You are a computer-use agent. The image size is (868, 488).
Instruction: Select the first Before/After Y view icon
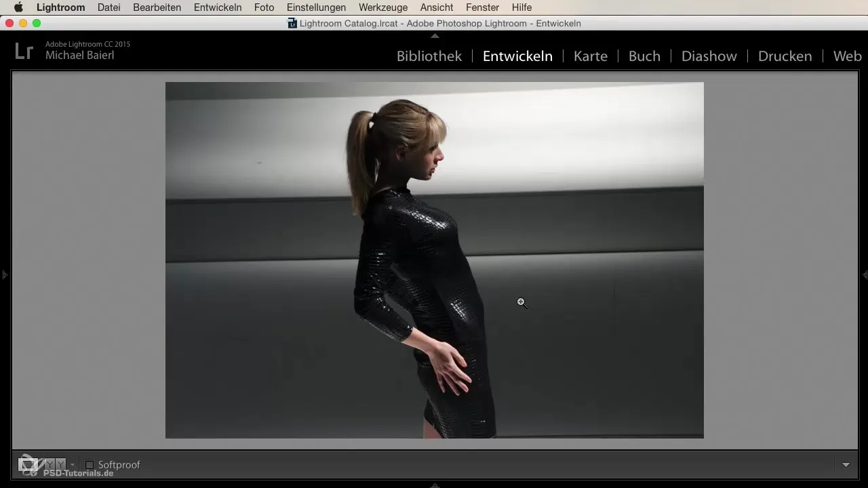tap(49, 464)
